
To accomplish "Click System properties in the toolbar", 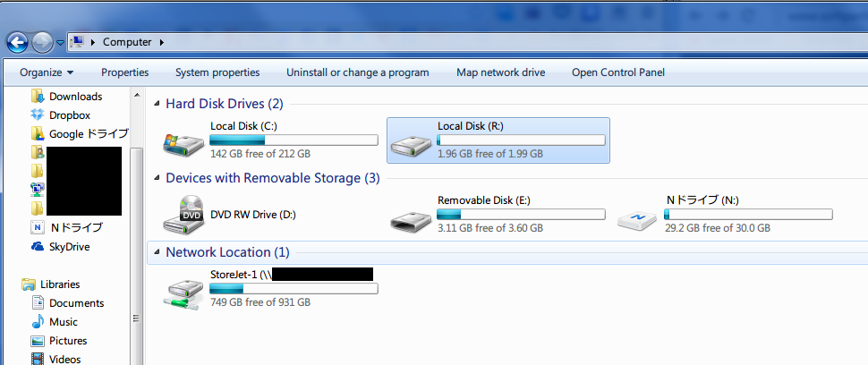I will point(217,72).
